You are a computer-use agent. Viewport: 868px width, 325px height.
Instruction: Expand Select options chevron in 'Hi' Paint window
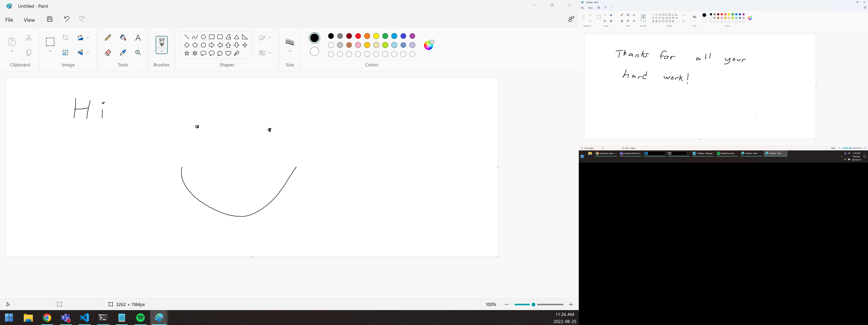pos(50,51)
